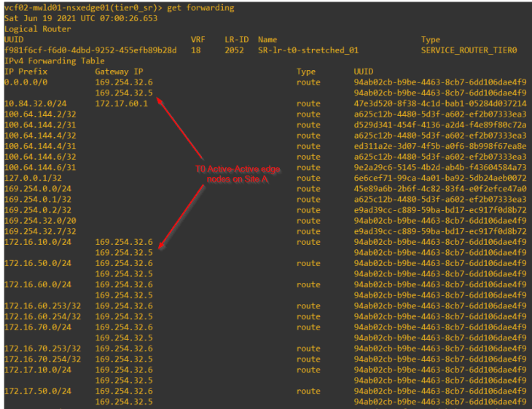Click the LR-ID value 2052
This screenshot has width=532, height=409.
234,50
